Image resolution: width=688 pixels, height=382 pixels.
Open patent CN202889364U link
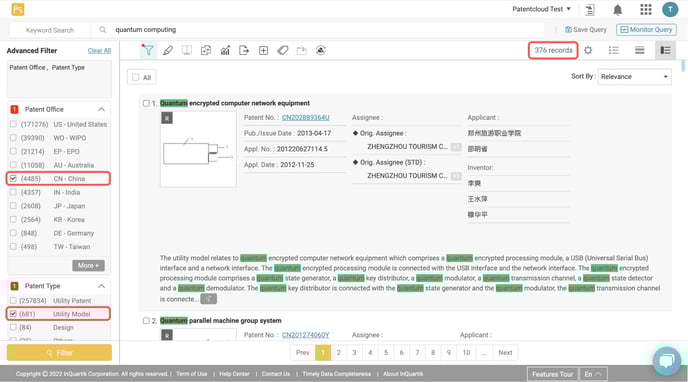[305, 118]
